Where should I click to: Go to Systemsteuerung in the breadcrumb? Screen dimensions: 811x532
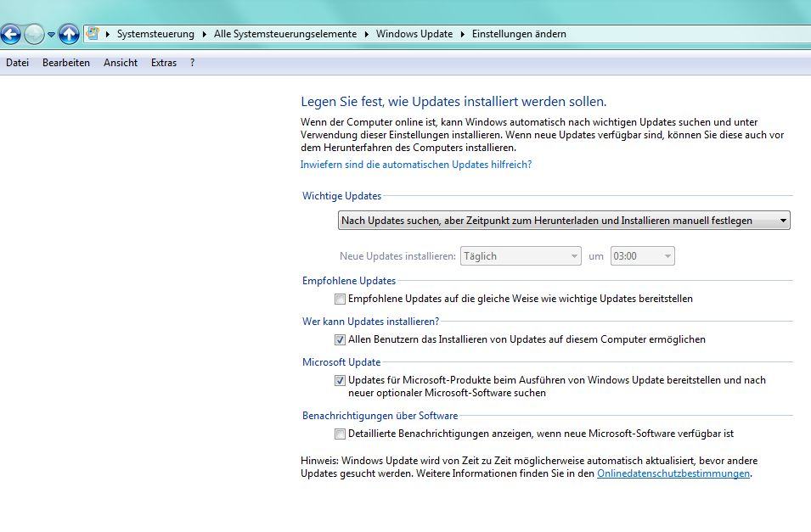tap(155, 34)
